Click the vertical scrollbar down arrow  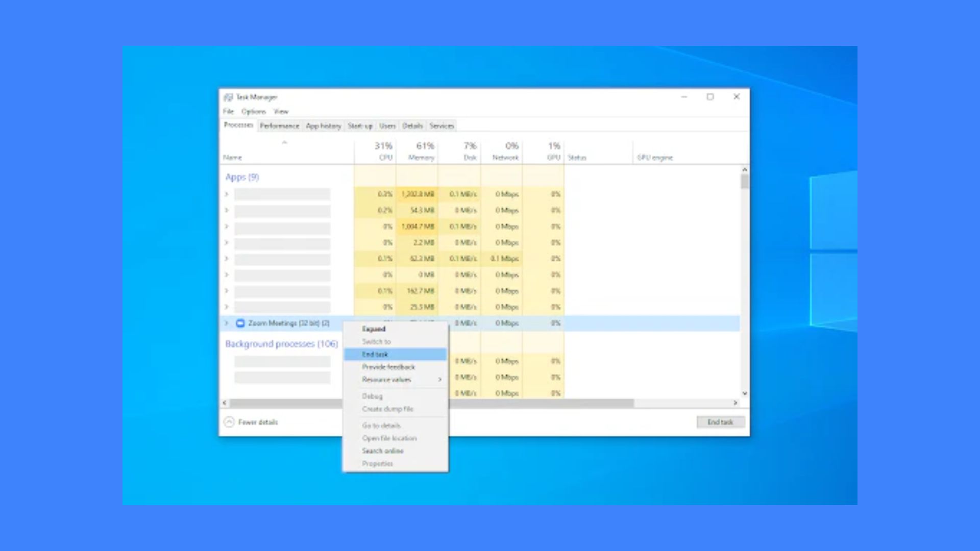point(745,393)
